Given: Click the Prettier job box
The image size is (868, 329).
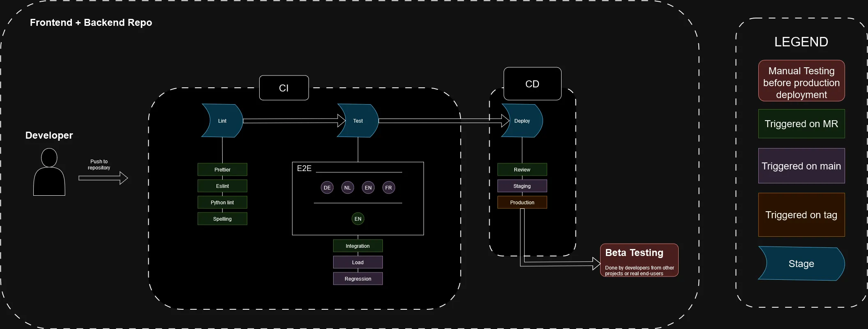Looking at the screenshot, I should 222,169.
